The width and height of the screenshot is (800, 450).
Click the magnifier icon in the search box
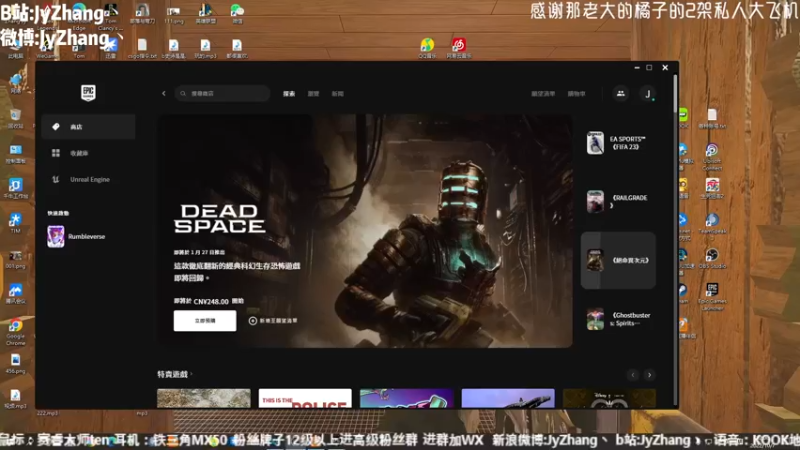pos(183,93)
